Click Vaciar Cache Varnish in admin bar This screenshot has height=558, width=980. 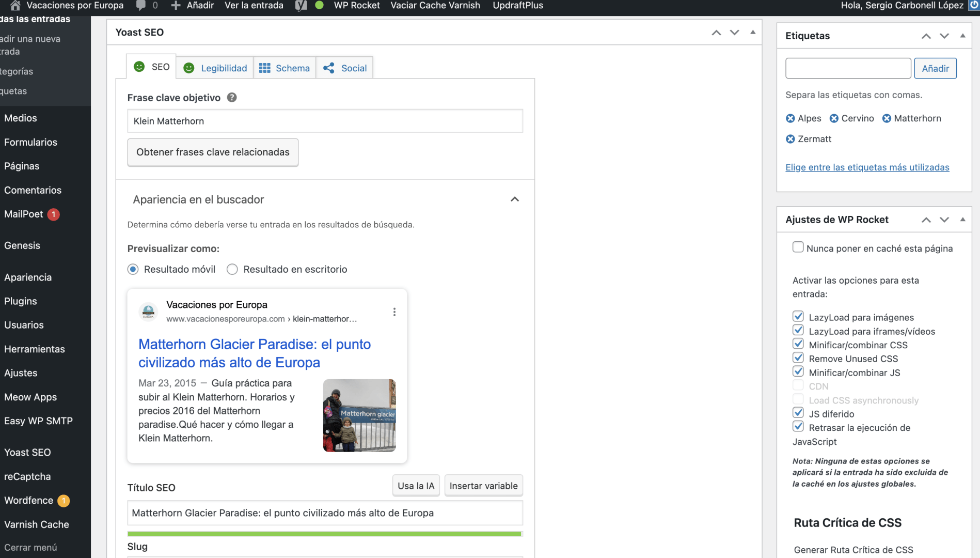435,6
